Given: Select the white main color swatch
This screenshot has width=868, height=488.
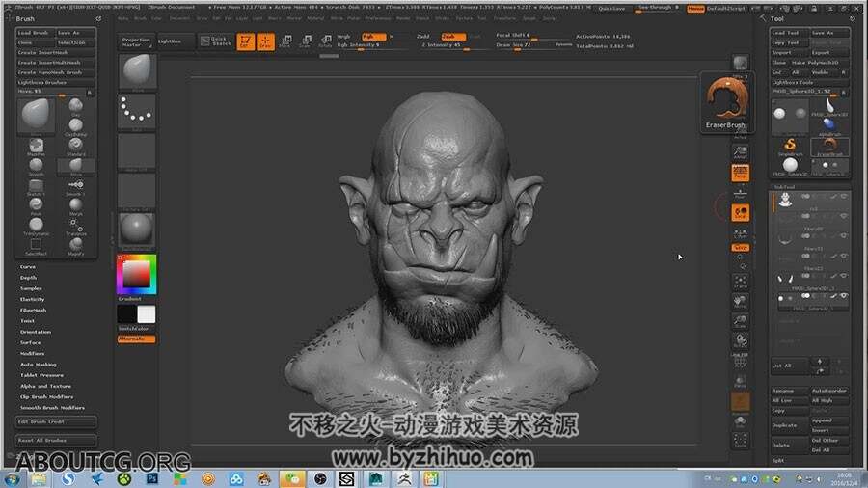Looking at the screenshot, I should click(147, 314).
